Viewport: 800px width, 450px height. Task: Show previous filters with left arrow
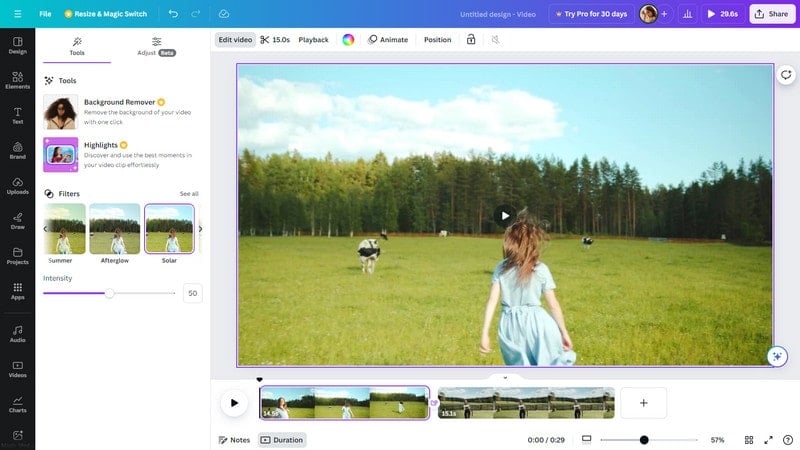45,229
